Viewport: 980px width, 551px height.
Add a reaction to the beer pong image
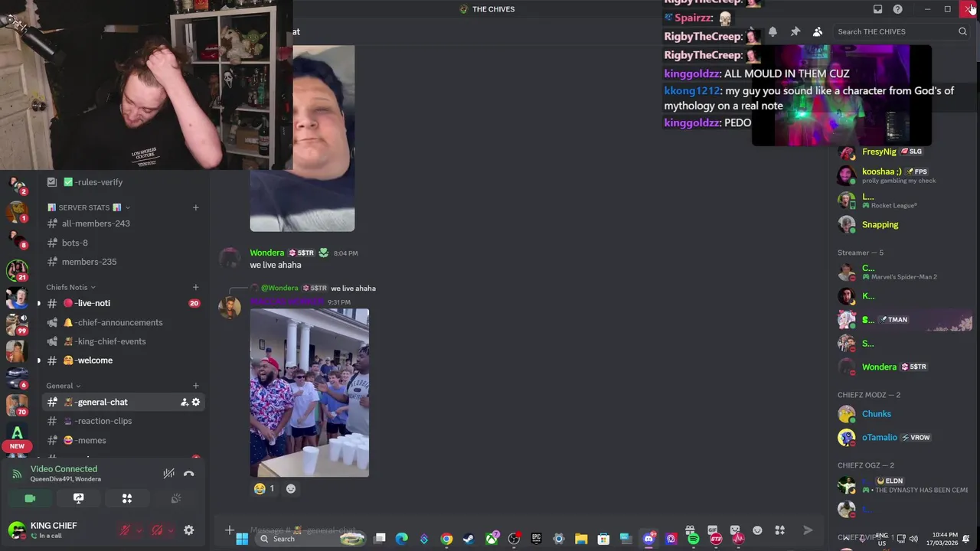point(291,488)
